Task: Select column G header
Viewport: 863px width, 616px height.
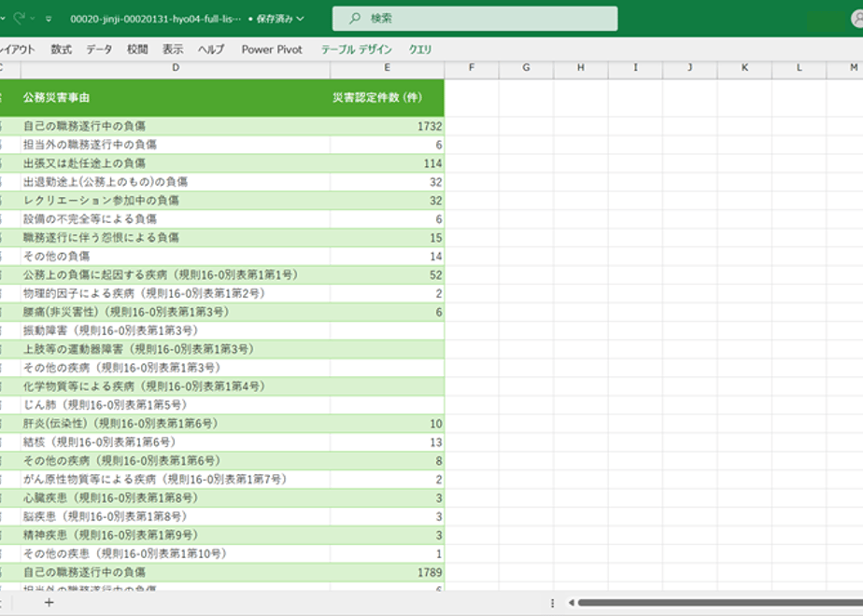Action: tap(526, 67)
